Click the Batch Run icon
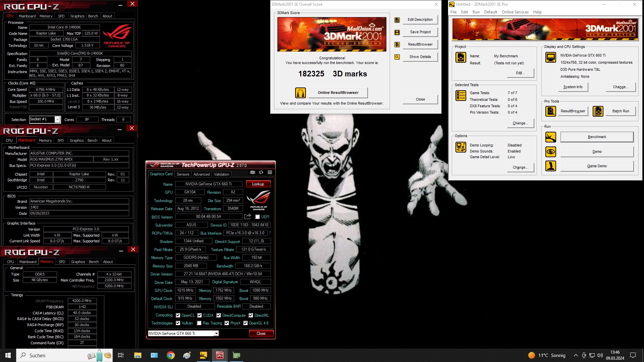The width and height of the screenshot is (644, 362). [x=598, y=111]
